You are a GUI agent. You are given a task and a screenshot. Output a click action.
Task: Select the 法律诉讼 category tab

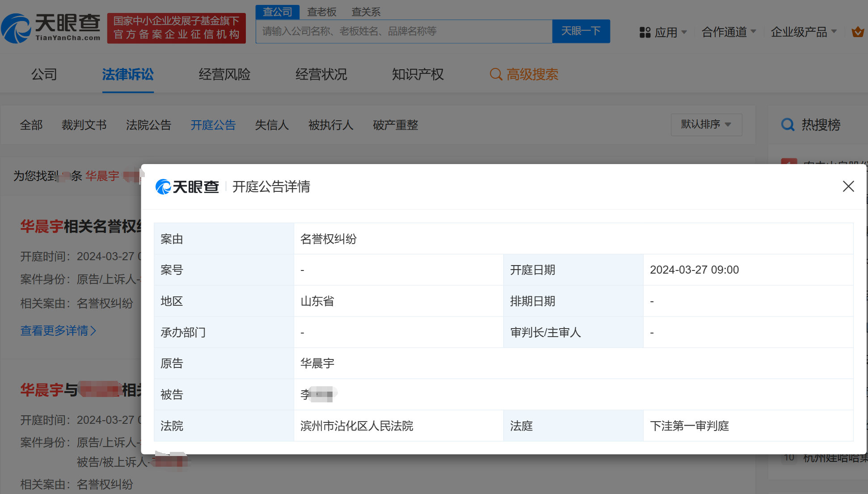128,74
